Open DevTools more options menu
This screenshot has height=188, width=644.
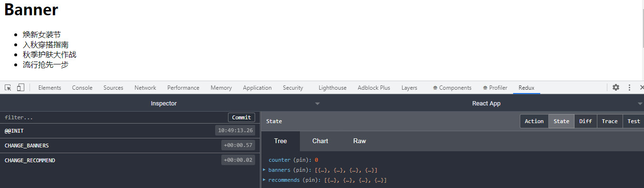pos(629,87)
